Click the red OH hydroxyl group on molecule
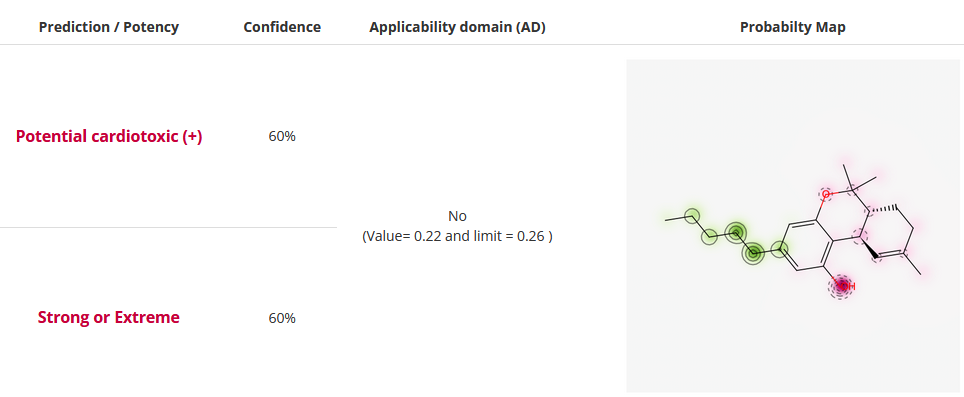Screen dimensions: 964x397 (844, 286)
